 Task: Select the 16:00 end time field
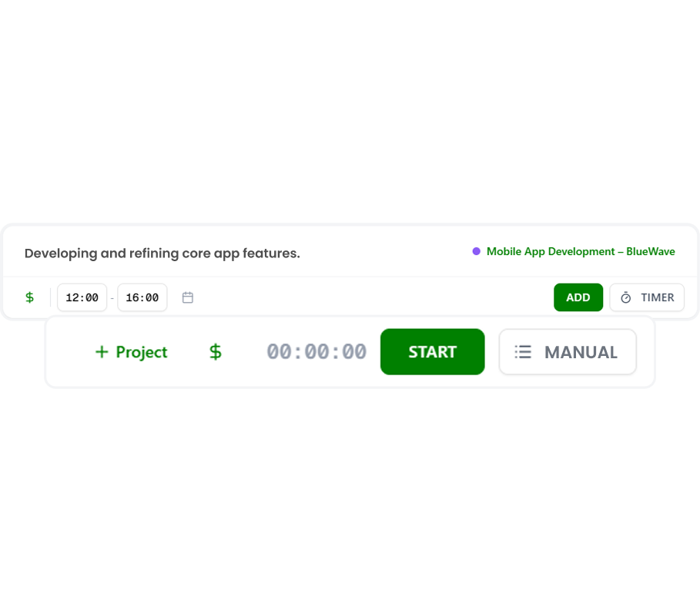[142, 297]
